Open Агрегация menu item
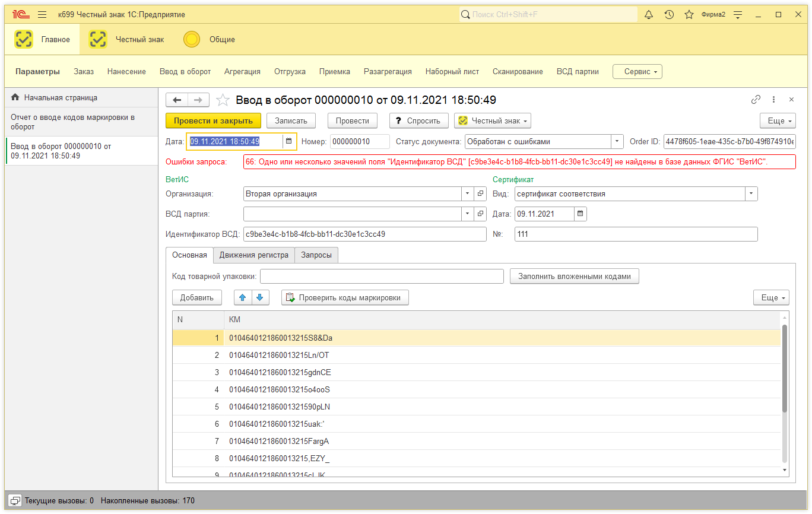This screenshot has height=514, width=812. tap(242, 71)
